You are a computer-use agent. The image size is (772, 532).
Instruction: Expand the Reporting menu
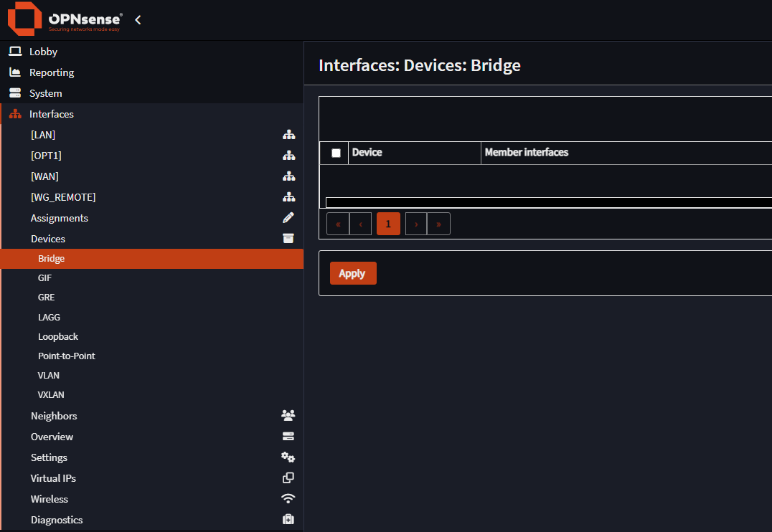click(151, 72)
